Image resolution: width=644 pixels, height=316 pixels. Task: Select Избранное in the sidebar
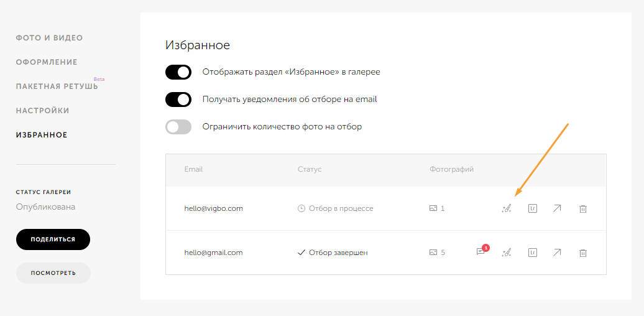(42, 135)
